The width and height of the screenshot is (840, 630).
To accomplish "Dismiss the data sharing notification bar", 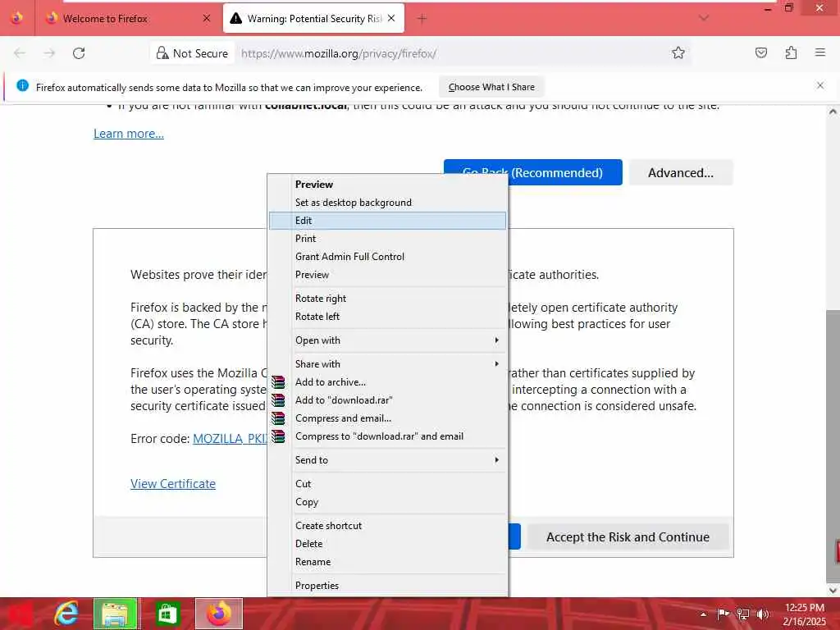I will click(x=820, y=85).
